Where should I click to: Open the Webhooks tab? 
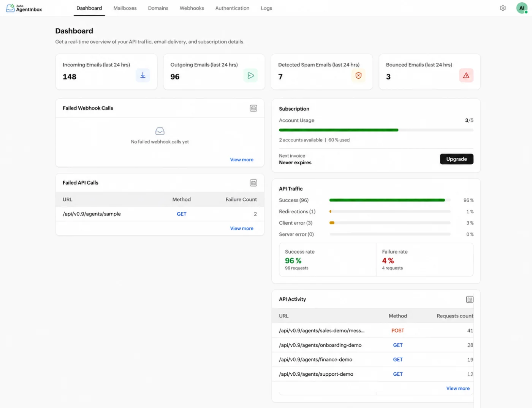pos(192,8)
